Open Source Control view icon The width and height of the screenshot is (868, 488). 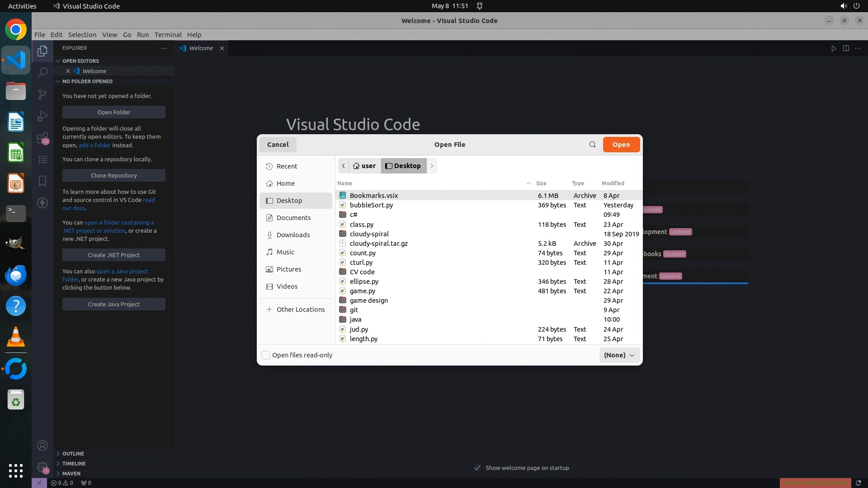[42, 94]
